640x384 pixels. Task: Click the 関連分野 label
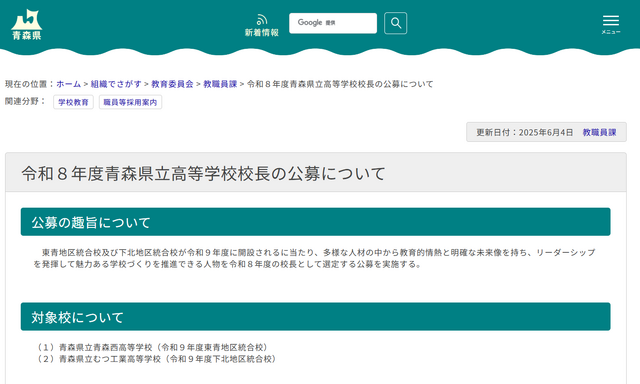pos(25,101)
